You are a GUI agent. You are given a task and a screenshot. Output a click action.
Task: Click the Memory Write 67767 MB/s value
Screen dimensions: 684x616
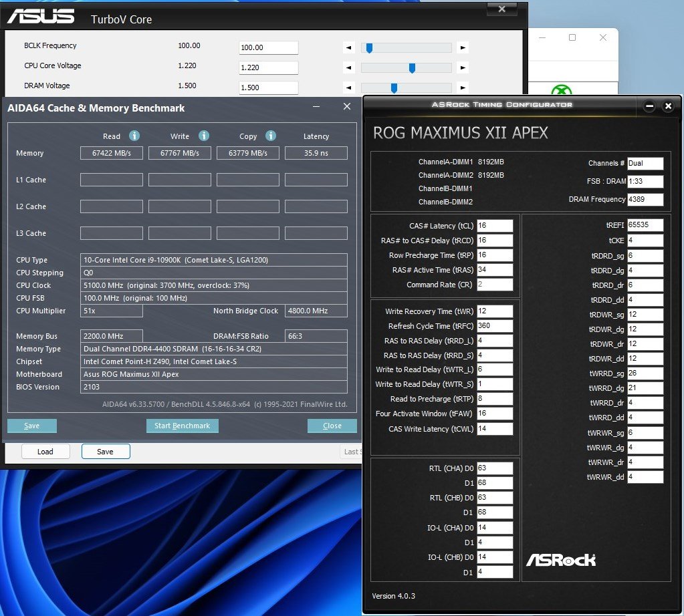coord(180,153)
